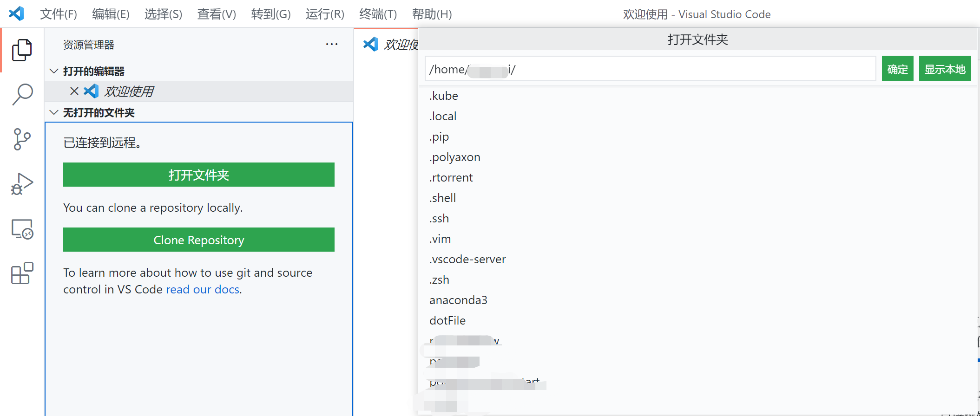Open the 帮助(H) menu
Viewport: 980px width, 416px height.
coord(432,14)
